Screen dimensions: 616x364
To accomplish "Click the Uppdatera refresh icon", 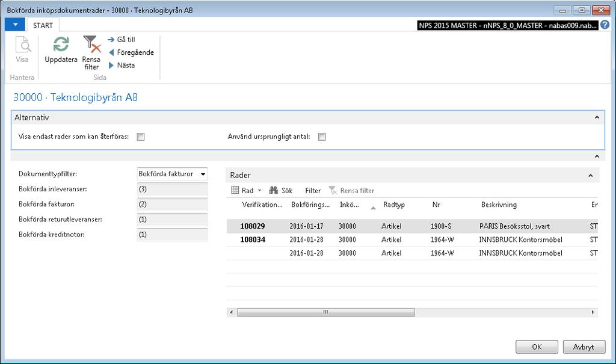I will (x=61, y=45).
